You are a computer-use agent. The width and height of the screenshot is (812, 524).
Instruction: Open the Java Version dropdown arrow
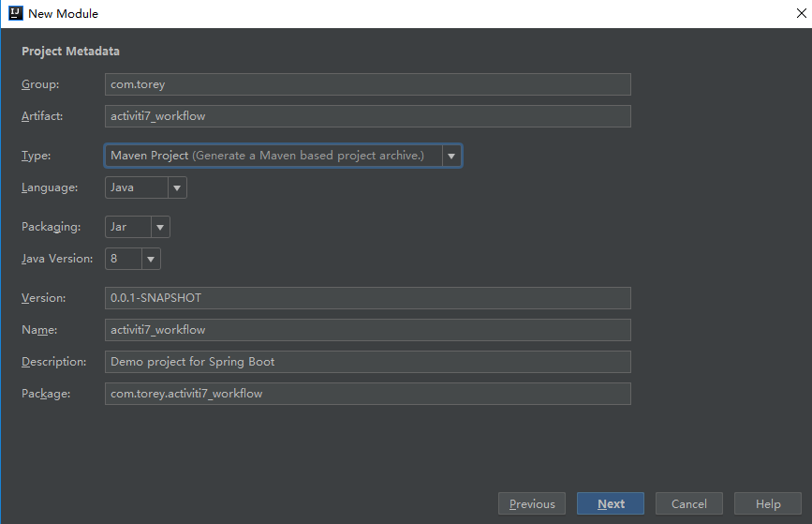pyautogui.click(x=151, y=259)
